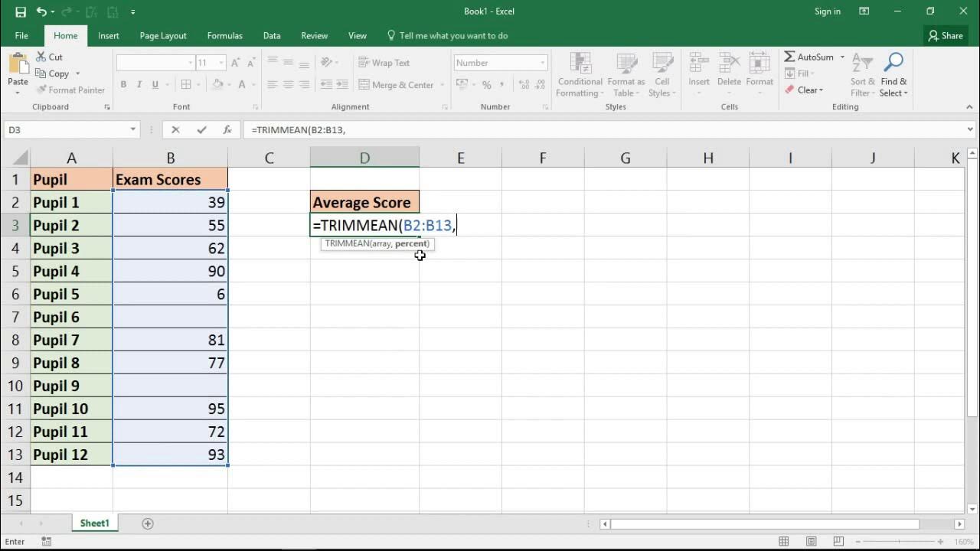Click the Undo arrow icon
This screenshot has width=980, height=551.
click(x=41, y=11)
